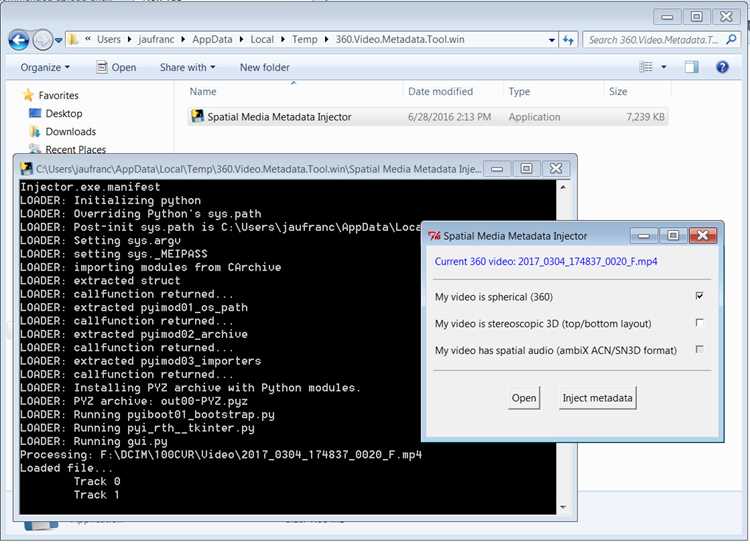The width and height of the screenshot is (750, 544).
Task: Click the console scrollbar up arrow
Action: 563,187
